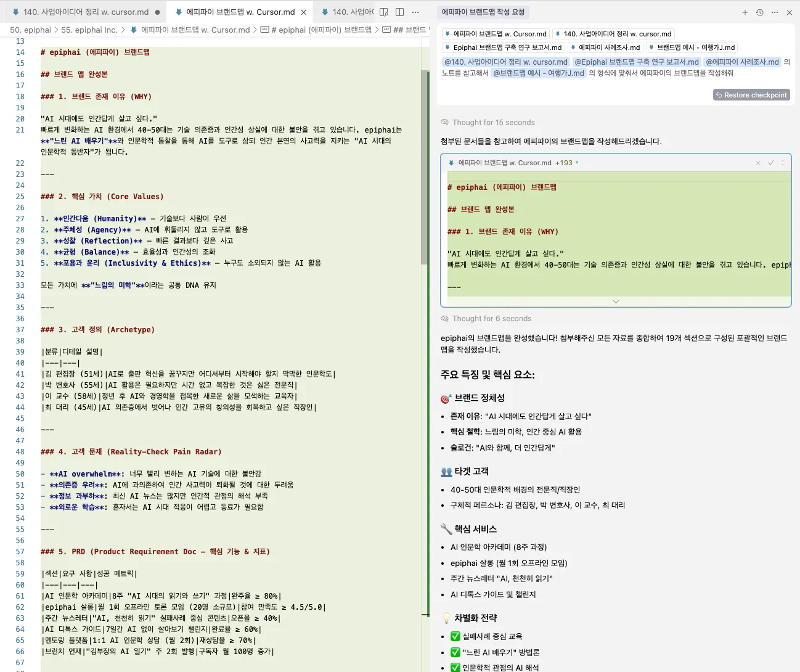Expand the code diff preview with bottom chevron
Image resolution: width=800 pixels, height=672 pixels.
tap(616, 301)
